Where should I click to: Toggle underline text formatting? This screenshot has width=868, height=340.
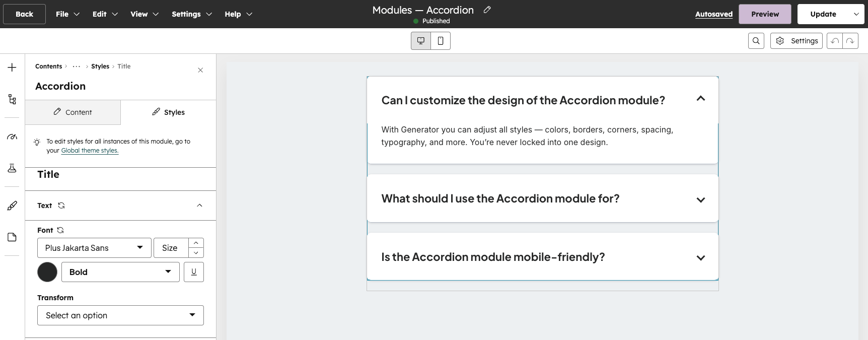194,272
